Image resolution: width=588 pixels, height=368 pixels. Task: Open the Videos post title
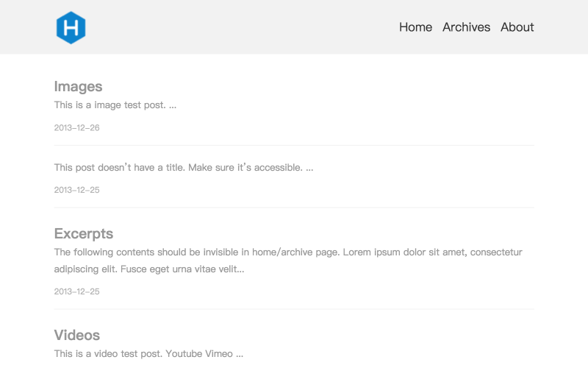pos(76,336)
